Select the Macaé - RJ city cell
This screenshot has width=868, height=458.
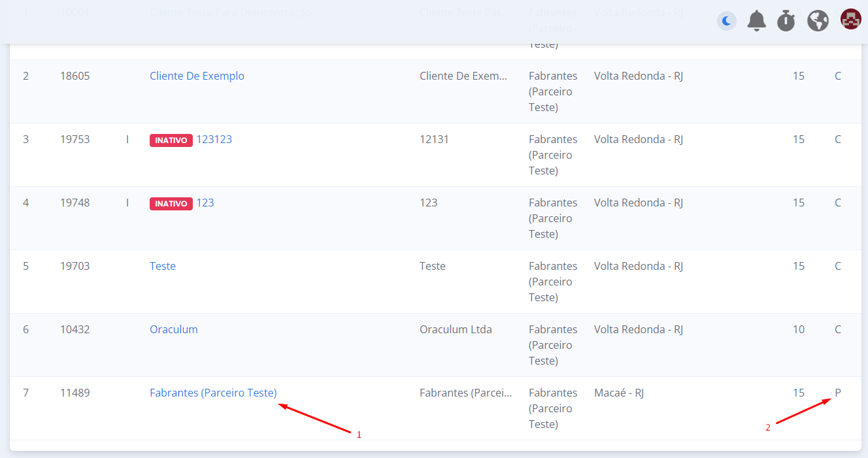pyautogui.click(x=618, y=393)
